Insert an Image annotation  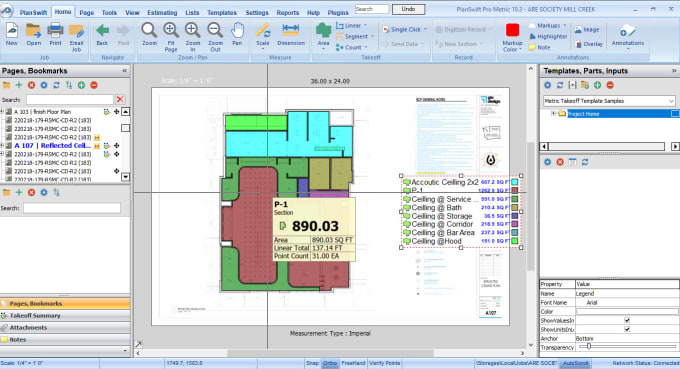pyautogui.click(x=587, y=29)
